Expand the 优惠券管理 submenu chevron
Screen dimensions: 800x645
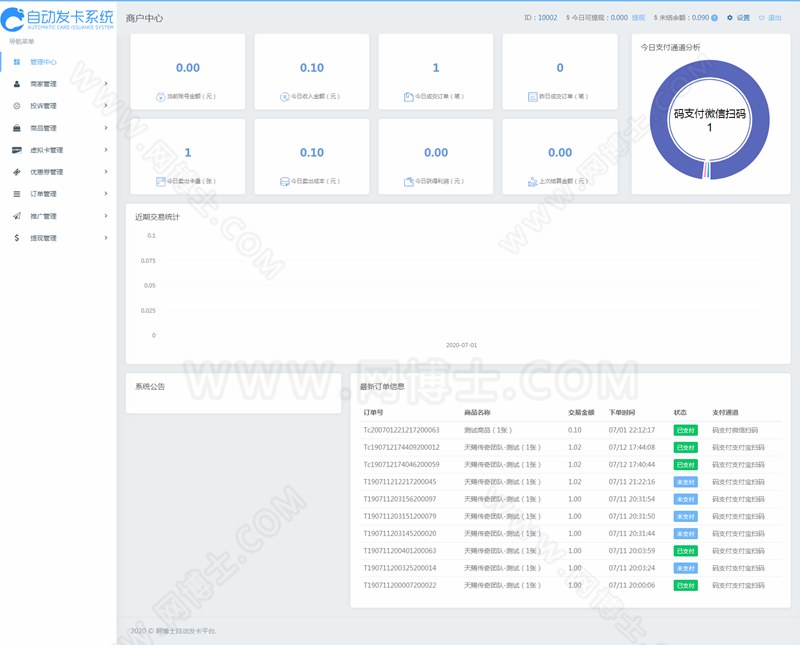tap(106, 171)
